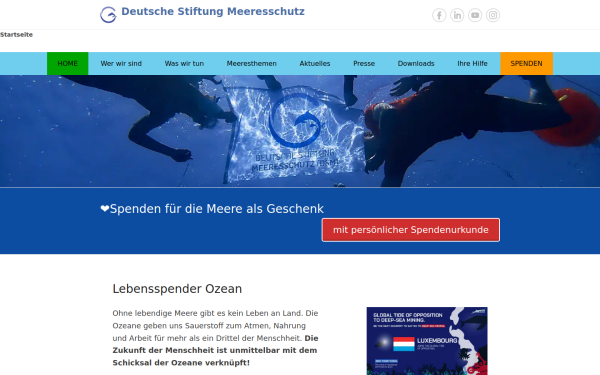Image resolution: width=600 pixels, height=375 pixels.
Task: Click mit persönlicher Spendenurkunde button
Action: (x=411, y=230)
